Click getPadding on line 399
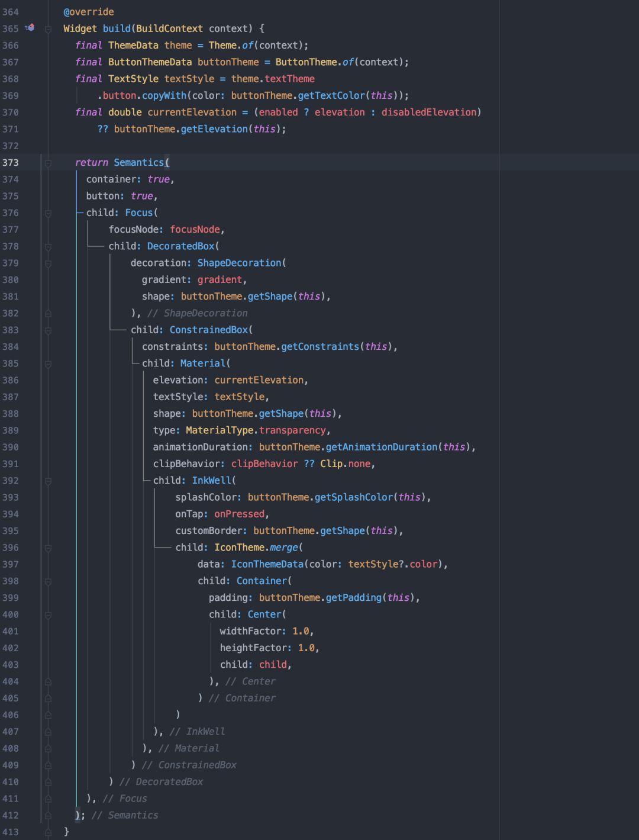 (354, 598)
